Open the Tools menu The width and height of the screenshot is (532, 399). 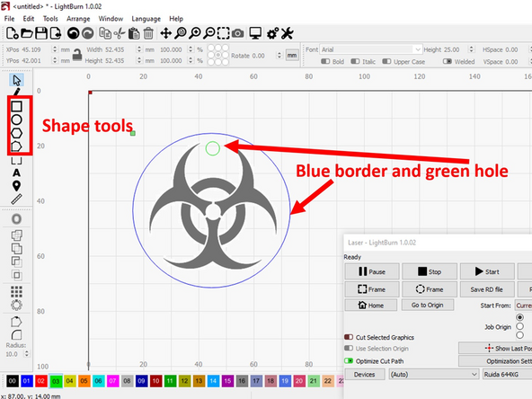(x=50, y=19)
